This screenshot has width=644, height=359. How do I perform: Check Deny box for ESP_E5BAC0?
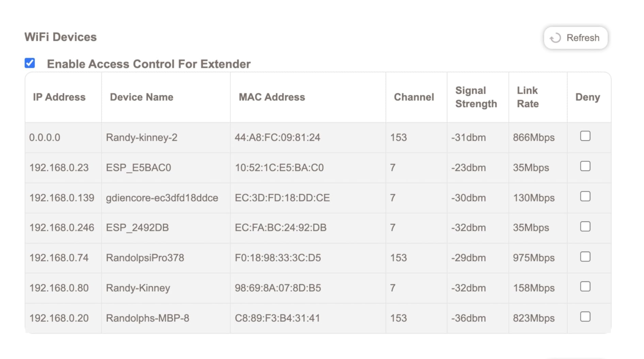585,166
